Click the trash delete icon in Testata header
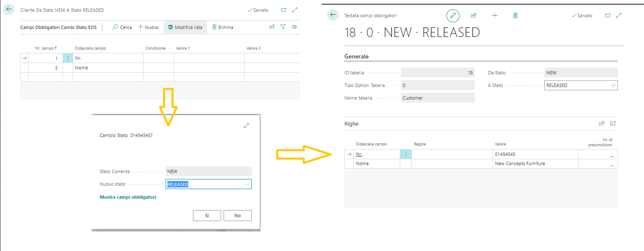The width and height of the screenshot is (644, 251). [x=515, y=16]
